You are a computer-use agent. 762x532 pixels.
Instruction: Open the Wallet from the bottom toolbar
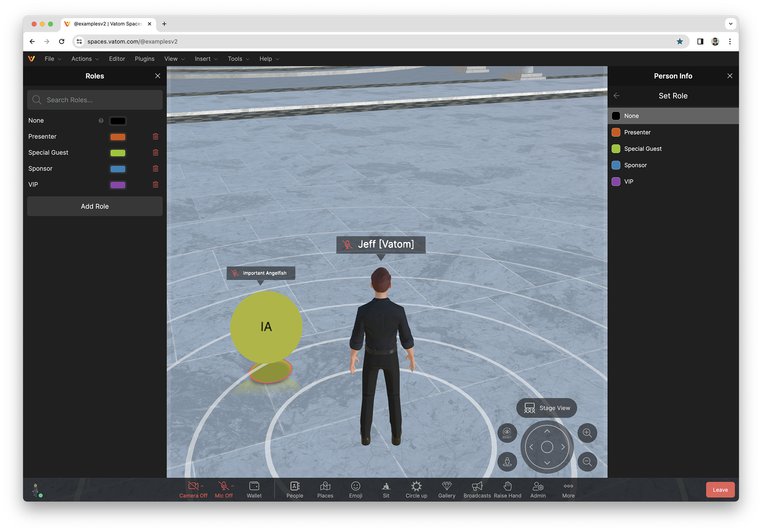tap(254, 490)
